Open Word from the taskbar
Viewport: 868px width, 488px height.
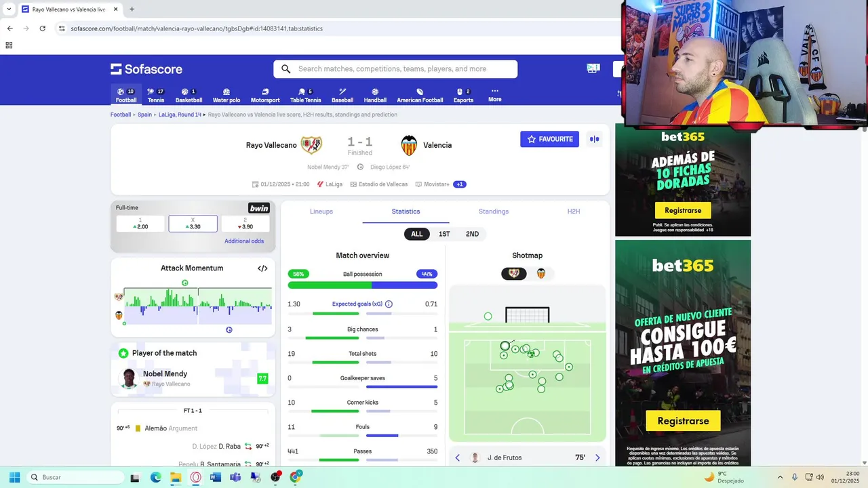tap(215, 477)
